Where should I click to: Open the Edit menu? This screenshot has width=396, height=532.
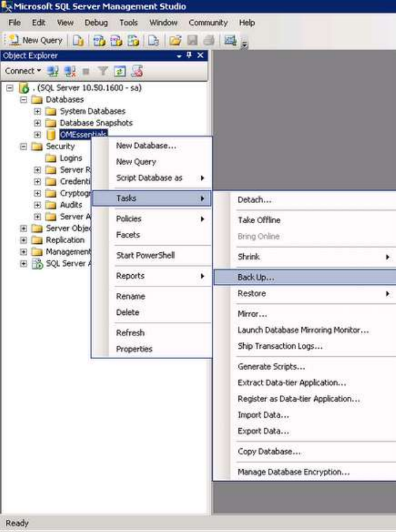[38, 22]
